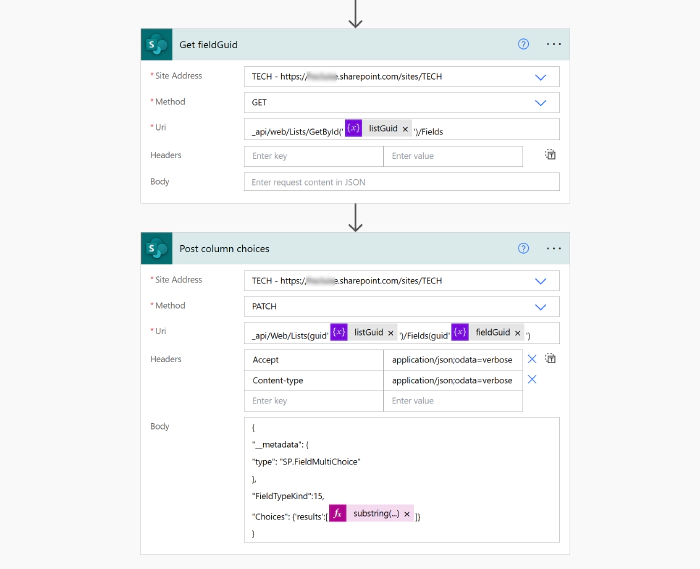The image size is (700, 569).
Task: Click Enter key header field in Get fieldGuid
Action: 313,156
